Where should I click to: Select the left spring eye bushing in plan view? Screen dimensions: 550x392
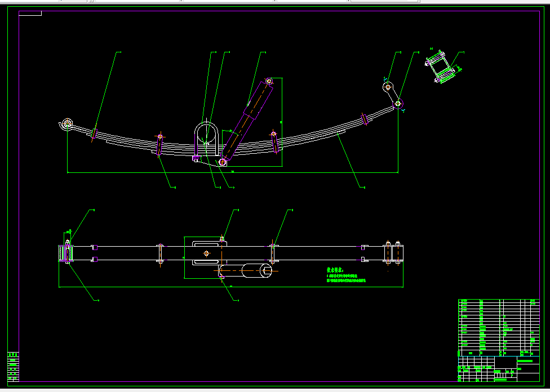(66, 253)
